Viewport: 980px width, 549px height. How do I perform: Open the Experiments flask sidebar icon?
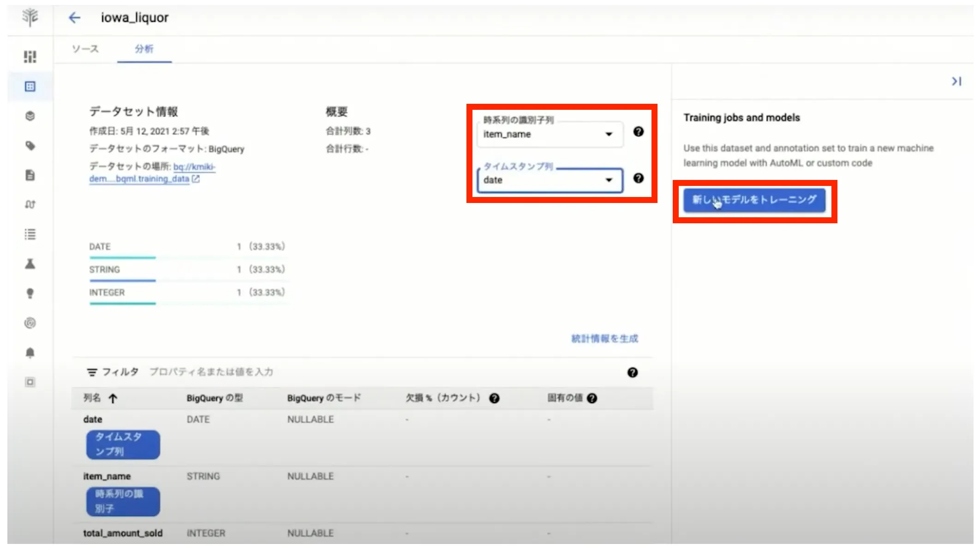[30, 264]
